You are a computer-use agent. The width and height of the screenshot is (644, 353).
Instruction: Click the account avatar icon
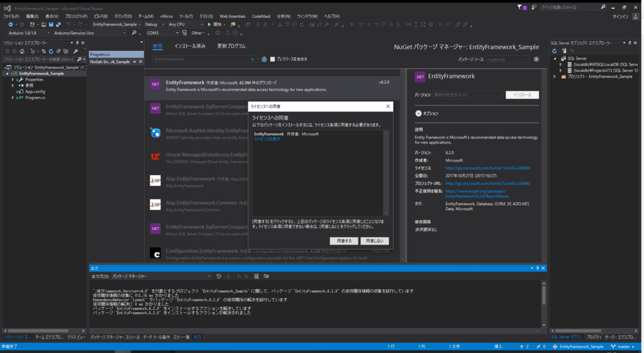[x=635, y=16]
